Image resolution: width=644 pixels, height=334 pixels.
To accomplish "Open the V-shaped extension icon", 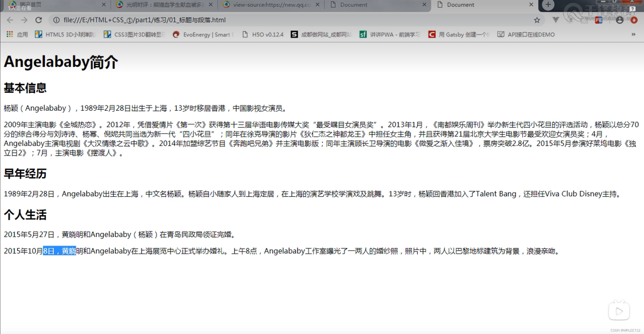I will [x=555, y=20].
